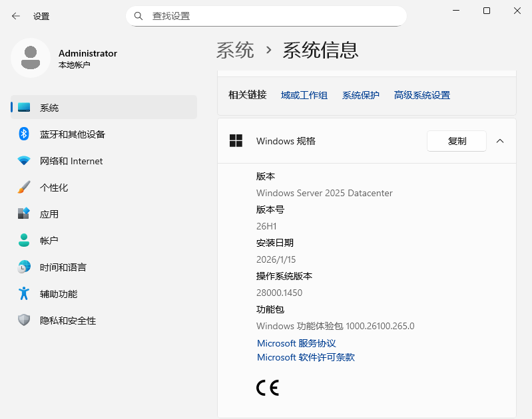Open the 应用 settings page
532x419 pixels.
[x=104, y=213]
